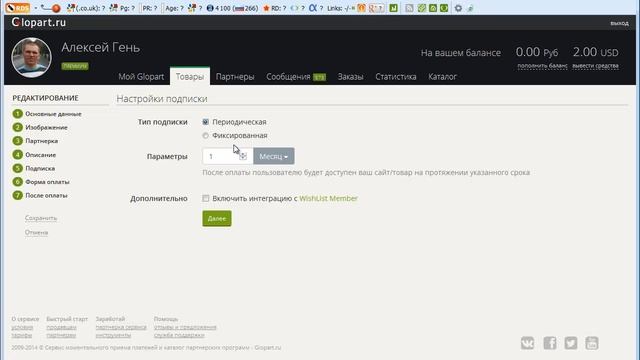The height and width of the screenshot is (360, 640).
Task: Go to step 3 Партнерка
Action: (x=35, y=141)
